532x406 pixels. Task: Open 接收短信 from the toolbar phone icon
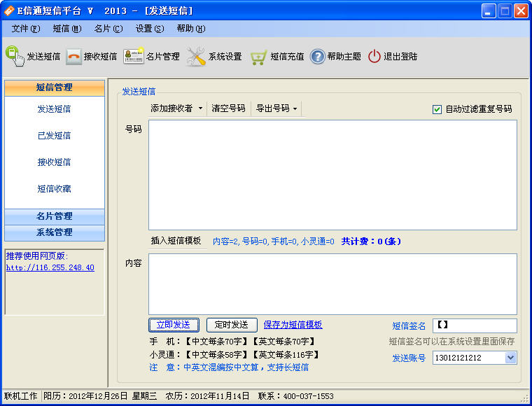click(73, 56)
